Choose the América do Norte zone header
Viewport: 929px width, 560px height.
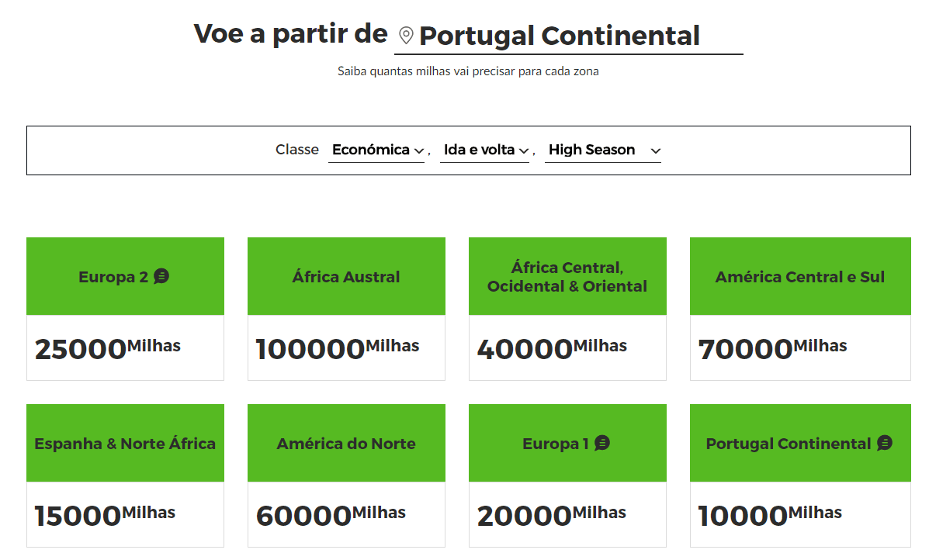[x=346, y=444]
